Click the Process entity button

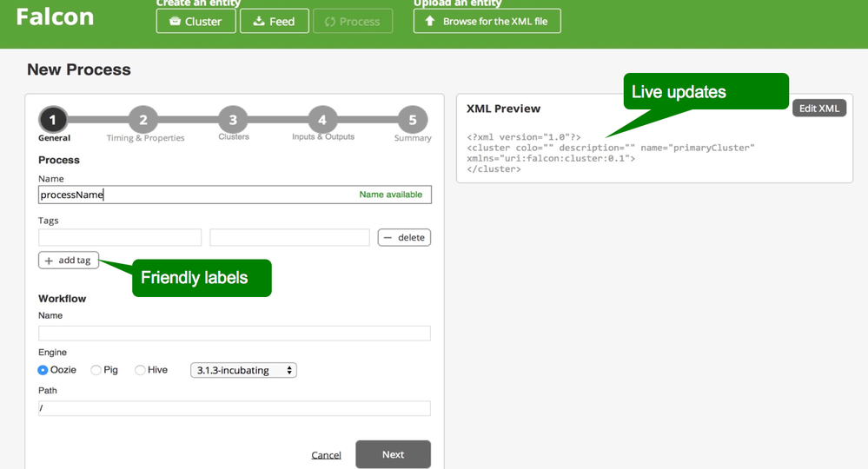(353, 21)
